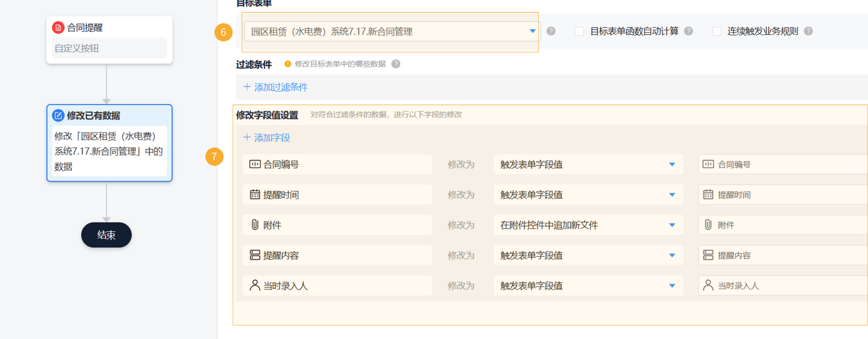This screenshot has width=868, height=339.
Task: Click the left 提醒内容 target field
Action: coord(337,255)
